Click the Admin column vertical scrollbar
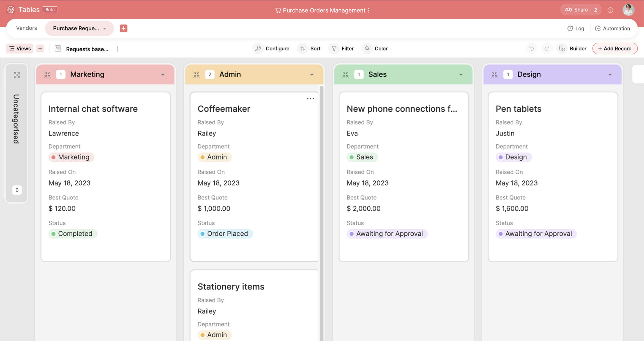 (321, 193)
